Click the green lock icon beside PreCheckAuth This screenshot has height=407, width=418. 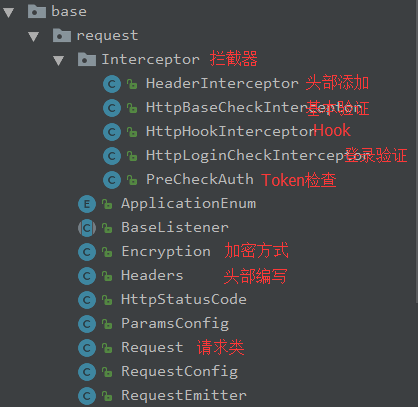(132, 180)
